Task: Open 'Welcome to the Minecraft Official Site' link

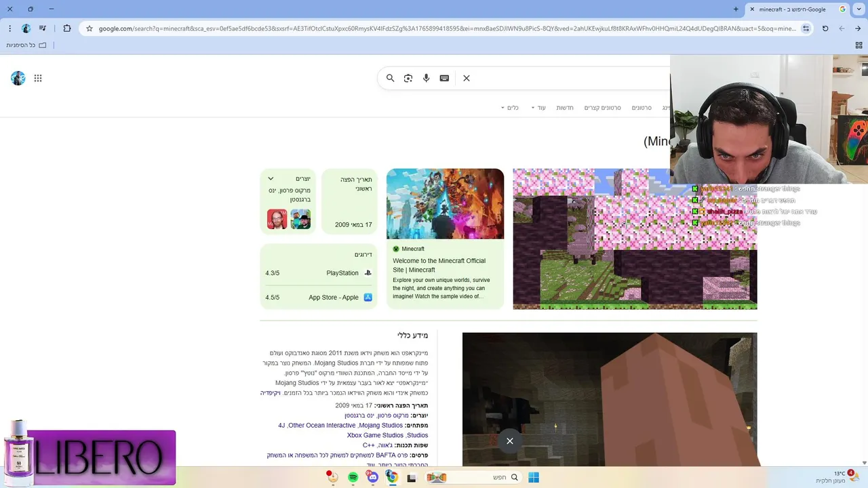Action: coord(439,265)
